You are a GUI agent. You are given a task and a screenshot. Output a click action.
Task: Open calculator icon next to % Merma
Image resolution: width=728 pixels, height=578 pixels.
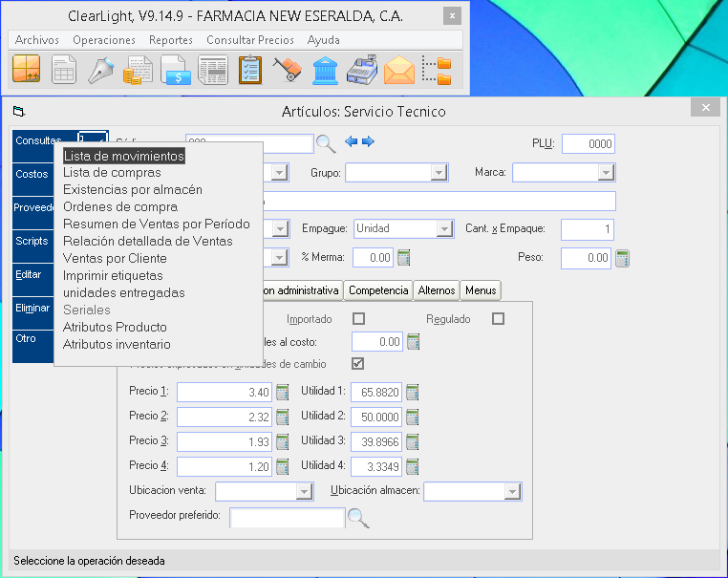click(x=404, y=258)
